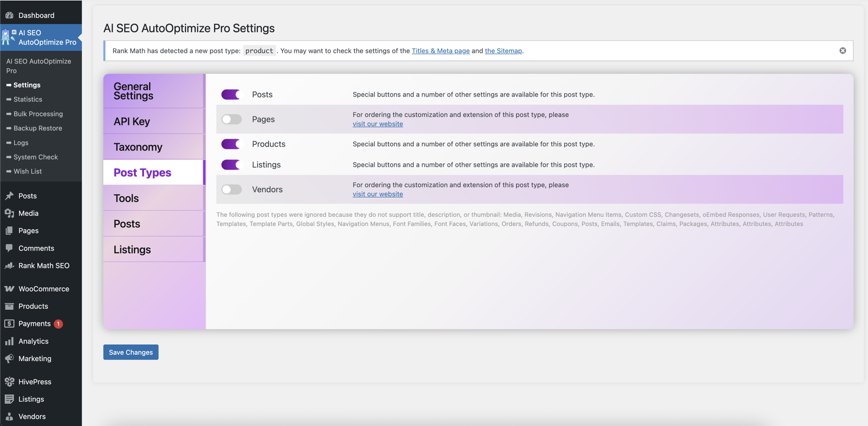The height and width of the screenshot is (426, 868).
Task: Click the AI SEO AutoOptimize Pro Settings heading
Action: coord(189,28)
